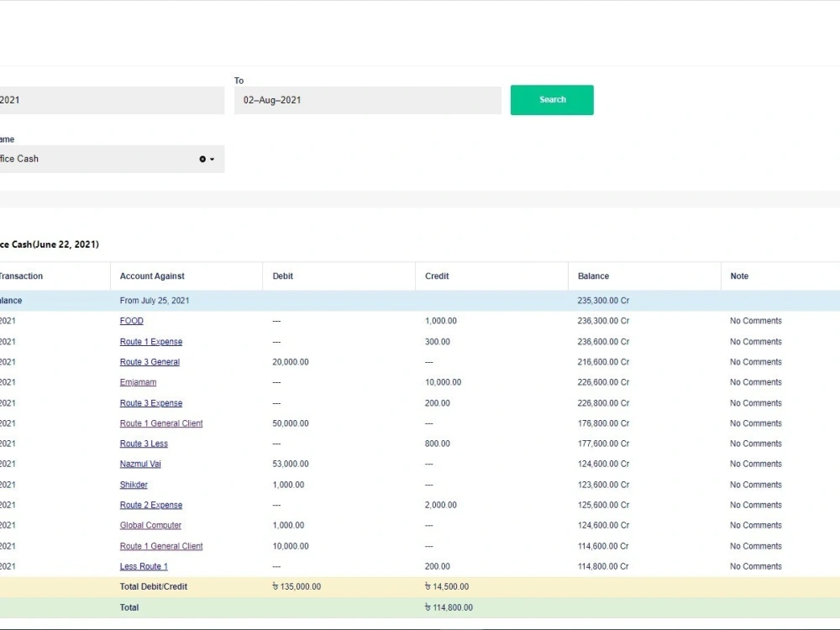This screenshot has width=840, height=630.
Task: Click the Credit column header
Action: coord(437,276)
